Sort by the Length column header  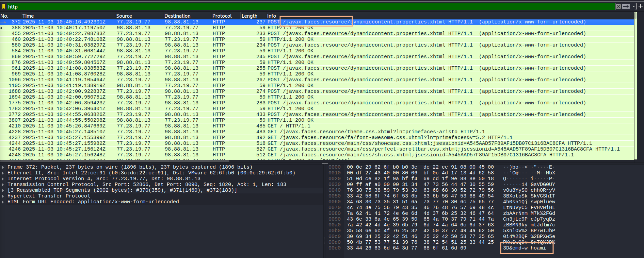tap(253, 16)
